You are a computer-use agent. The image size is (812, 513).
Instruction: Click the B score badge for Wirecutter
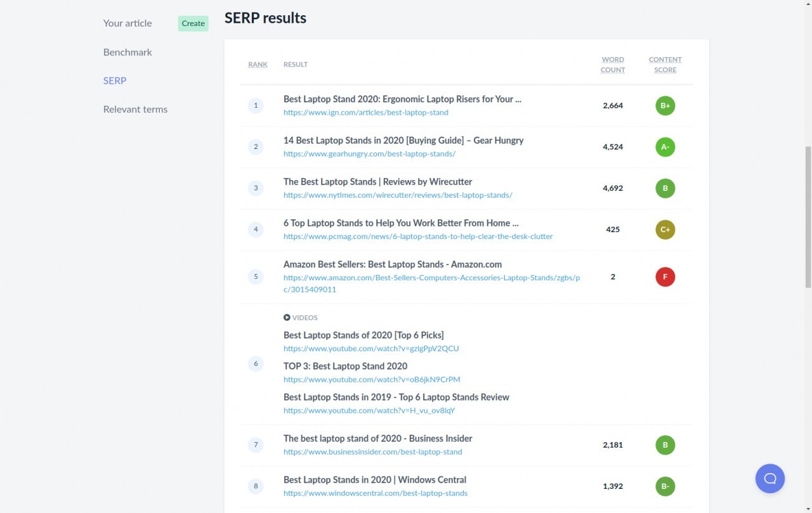coord(665,188)
